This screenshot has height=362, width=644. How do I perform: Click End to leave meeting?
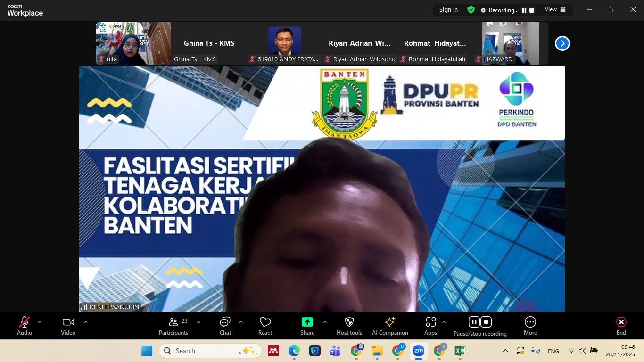click(621, 322)
